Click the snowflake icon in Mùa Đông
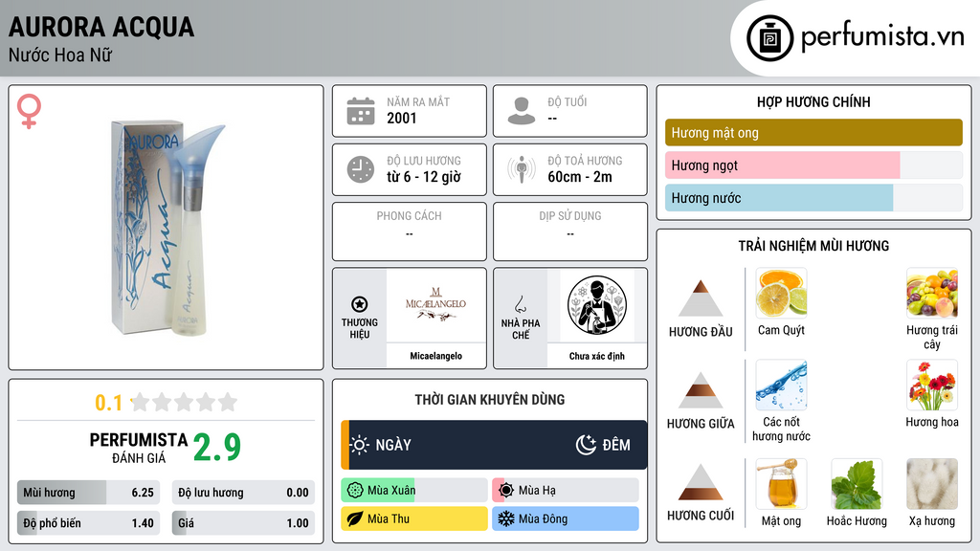The width and height of the screenshot is (980, 551). coord(506,518)
